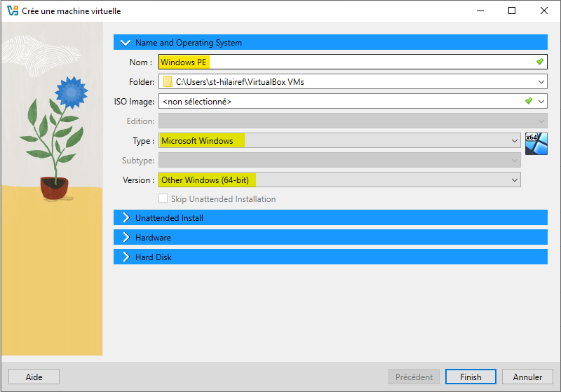The width and height of the screenshot is (561, 392).
Task: Click the yellow folder icon in Folder field
Action: pyautogui.click(x=168, y=82)
